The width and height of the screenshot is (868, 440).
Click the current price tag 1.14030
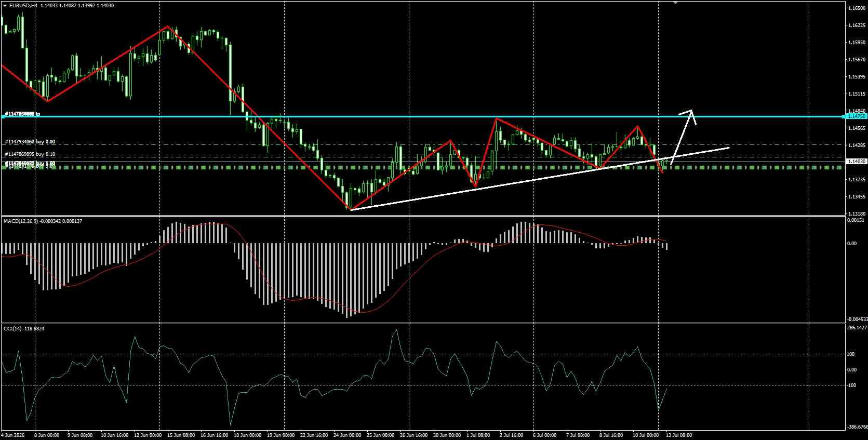coord(856,162)
